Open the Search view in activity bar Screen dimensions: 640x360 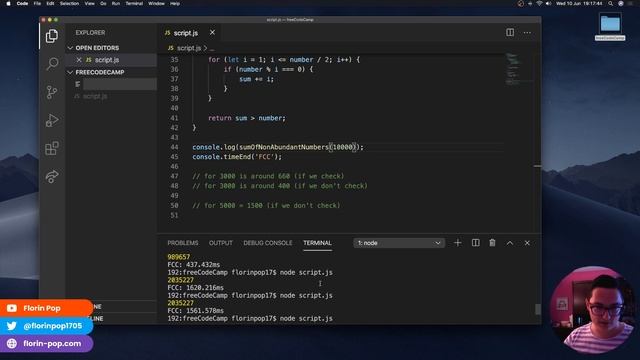(52, 64)
